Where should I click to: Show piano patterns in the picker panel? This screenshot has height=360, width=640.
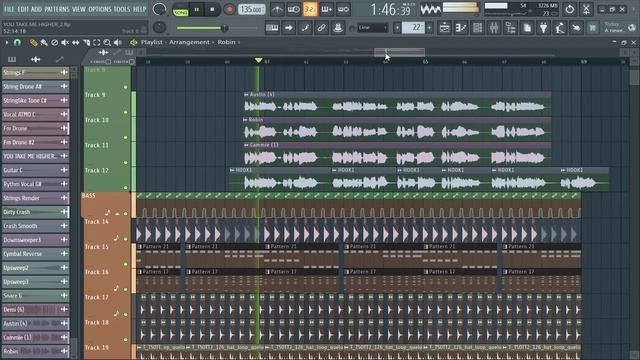[12, 60]
